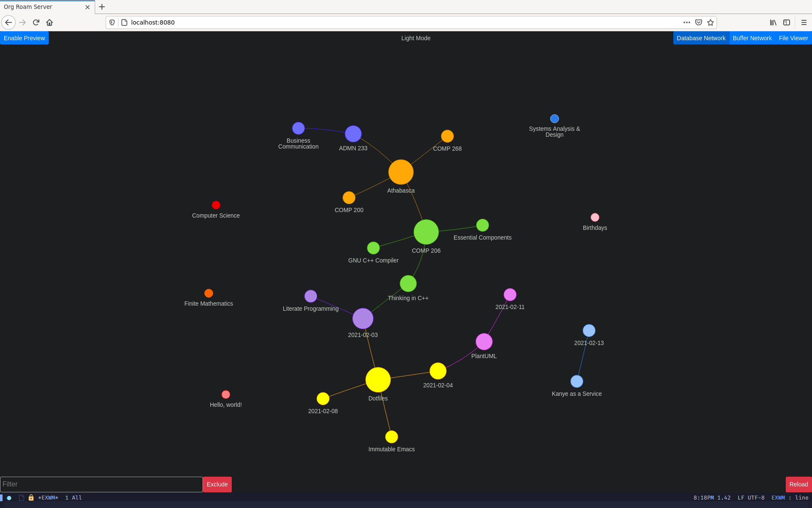Viewport: 812px width, 508px height.
Task: Click the Computer Science node
Action: [x=215, y=205]
